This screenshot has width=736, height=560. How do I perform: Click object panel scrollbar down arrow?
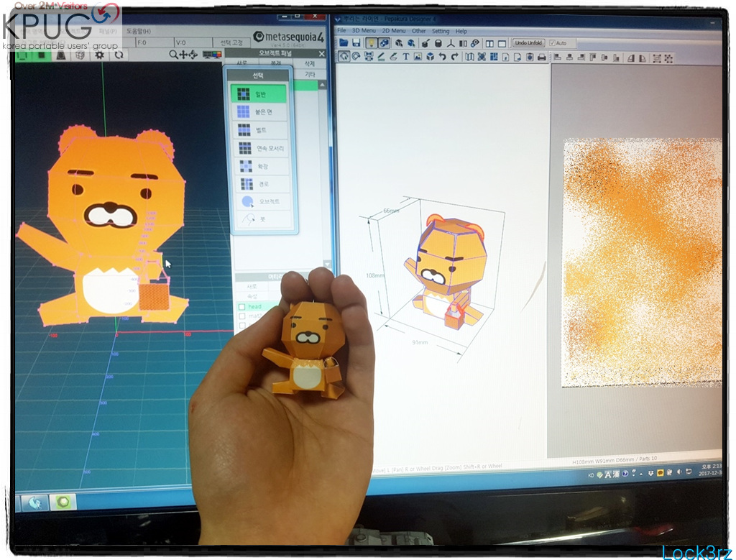point(327,264)
